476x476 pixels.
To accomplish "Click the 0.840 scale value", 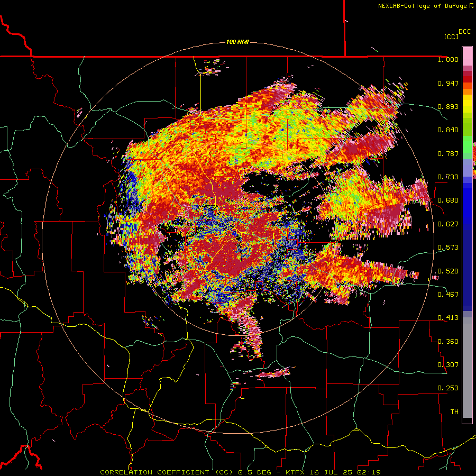I will click(448, 130).
